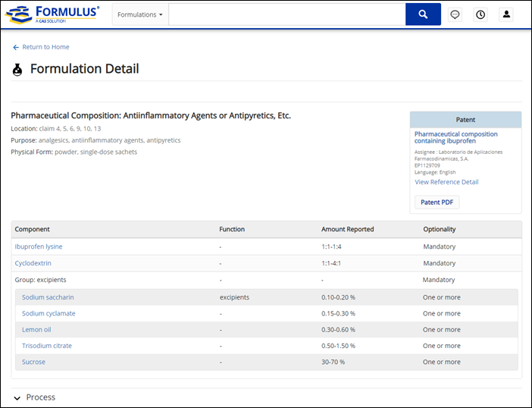The height and width of the screenshot is (408, 532).
Task: Click the EP1129709 patent number
Action: point(427,165)
